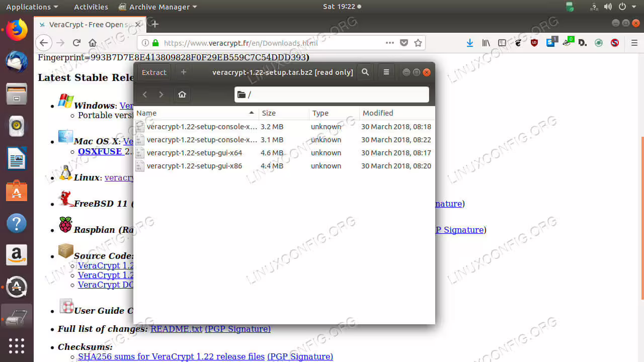Open SHA256 sums for VeraCrypt 1.22 link

click(171, 356)
